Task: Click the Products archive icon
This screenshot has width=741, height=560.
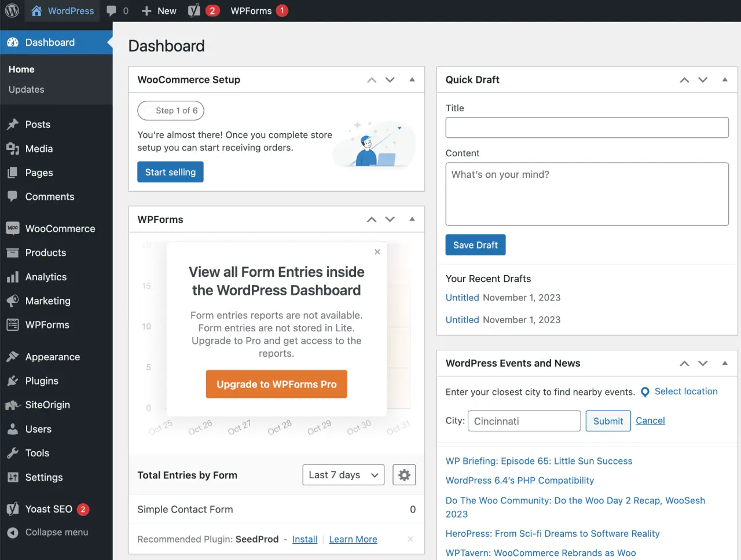Action: tap(13, 252)
